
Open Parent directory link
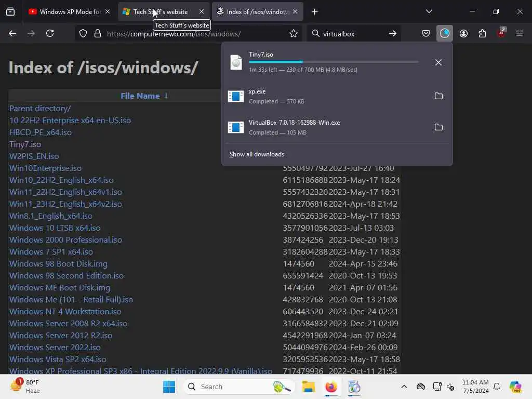tap(39, 109)
